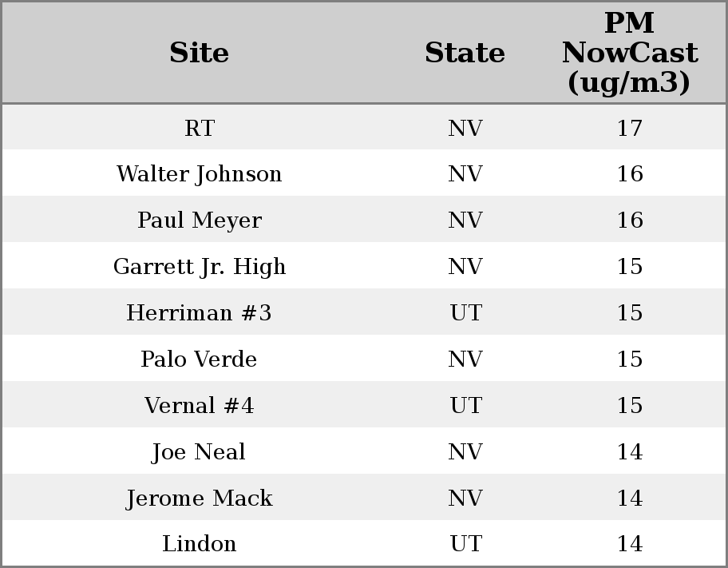Click the State column header

pos(465,53)
